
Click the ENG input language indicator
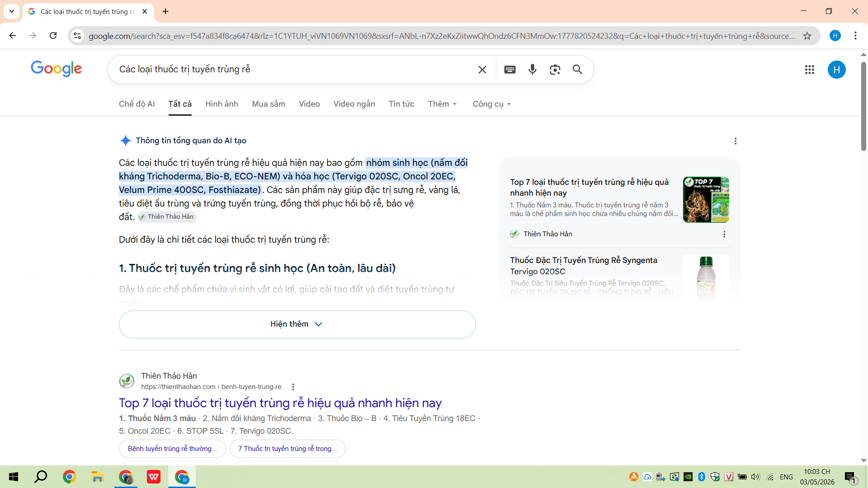click(786, 477)
